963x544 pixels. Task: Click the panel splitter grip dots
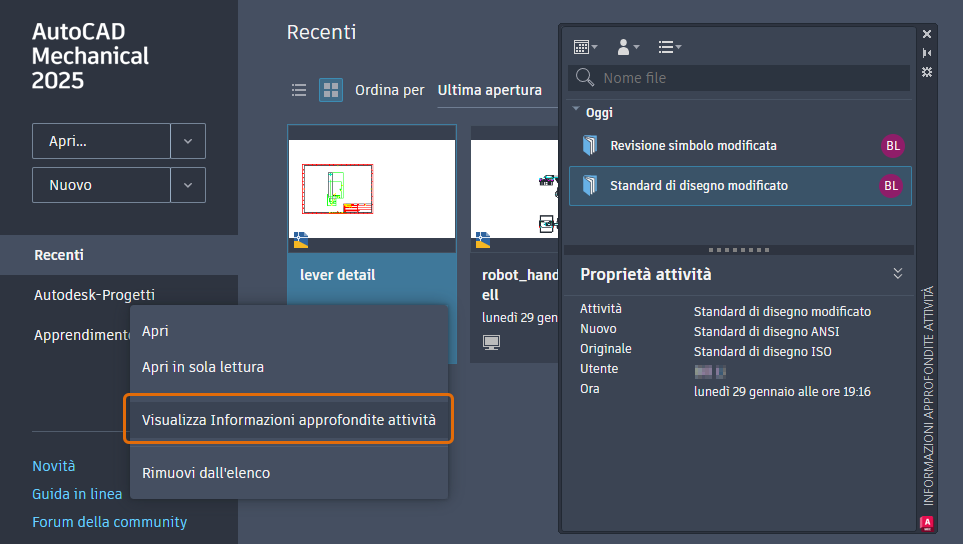coord(738,250)
